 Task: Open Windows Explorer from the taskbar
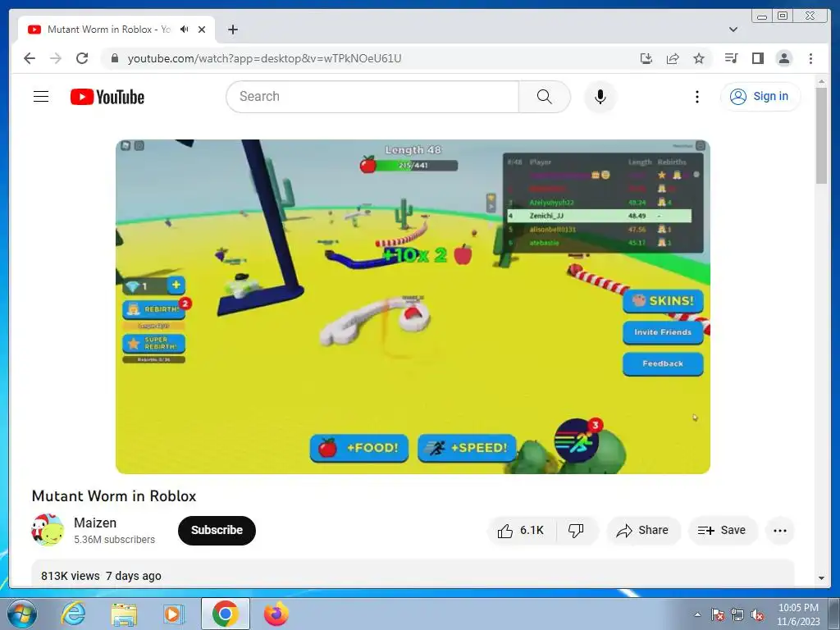pos(124,614)
